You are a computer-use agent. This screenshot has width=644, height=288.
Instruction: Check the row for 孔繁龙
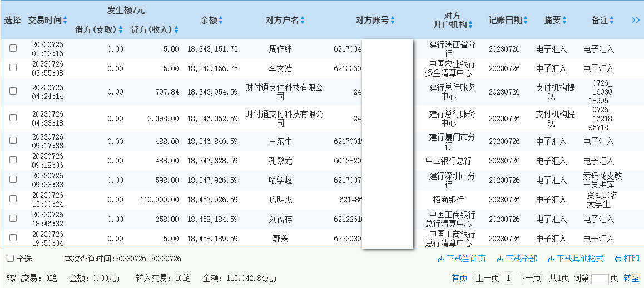(x=13, y=160)
